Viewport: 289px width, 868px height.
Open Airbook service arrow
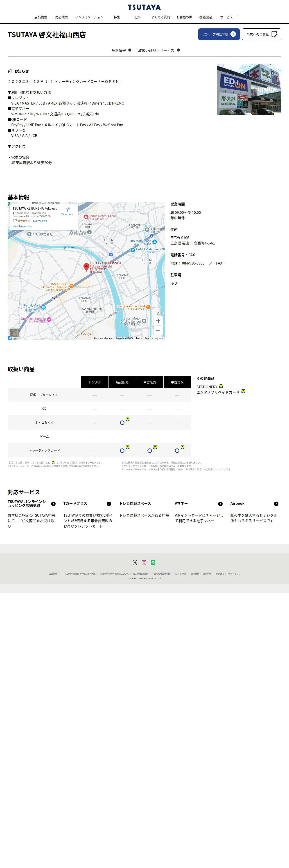click(x=276, y=504)
